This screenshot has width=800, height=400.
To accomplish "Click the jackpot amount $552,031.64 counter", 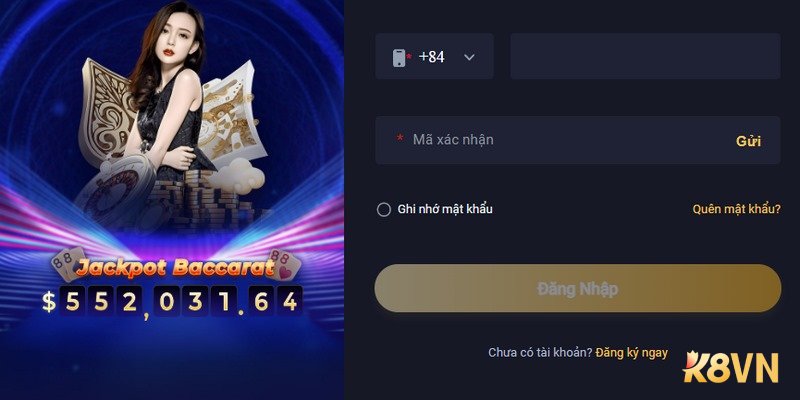I will 172,302.
